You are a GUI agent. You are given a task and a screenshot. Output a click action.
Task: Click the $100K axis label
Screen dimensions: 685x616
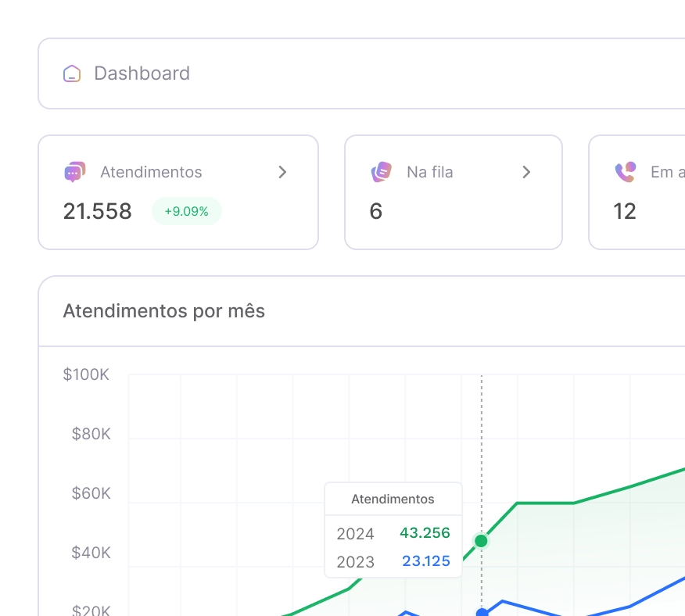coord(86,374)
